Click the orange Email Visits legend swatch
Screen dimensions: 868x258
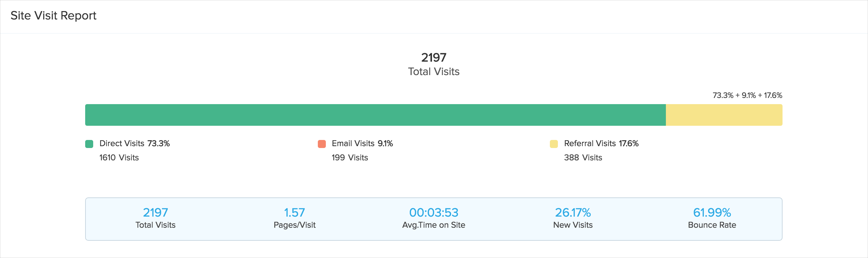(322, 144)
